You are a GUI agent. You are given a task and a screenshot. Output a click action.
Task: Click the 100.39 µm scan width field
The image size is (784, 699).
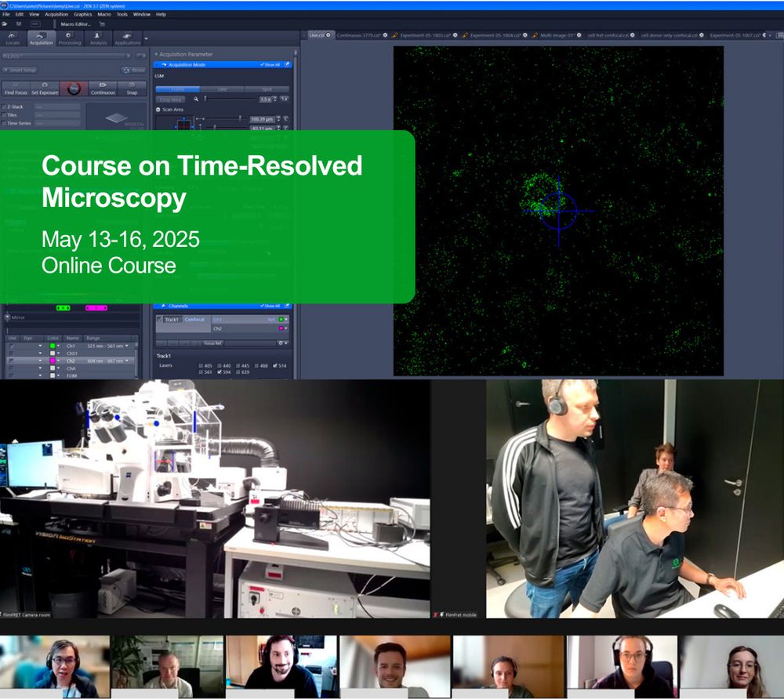[263, 119]
